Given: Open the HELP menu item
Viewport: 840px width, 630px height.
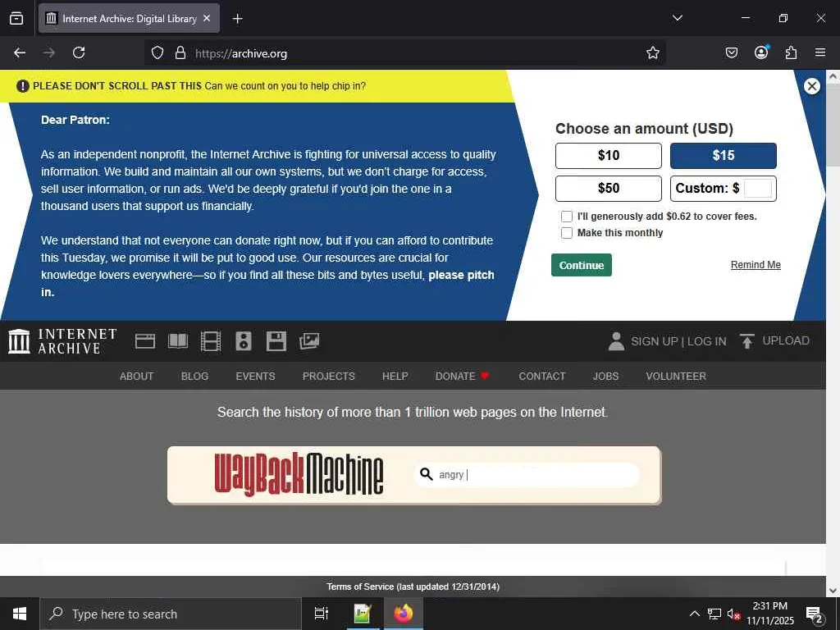Looking at the screenshot, I should coord(395,377).
